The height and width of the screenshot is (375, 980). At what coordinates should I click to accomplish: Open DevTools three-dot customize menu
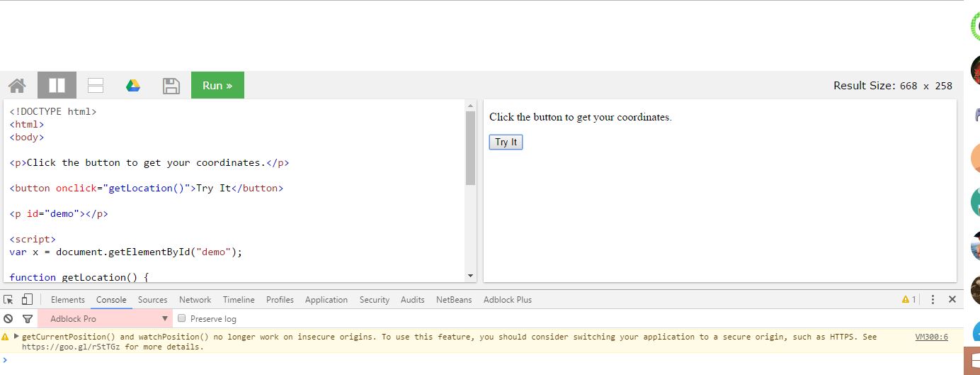933,300
